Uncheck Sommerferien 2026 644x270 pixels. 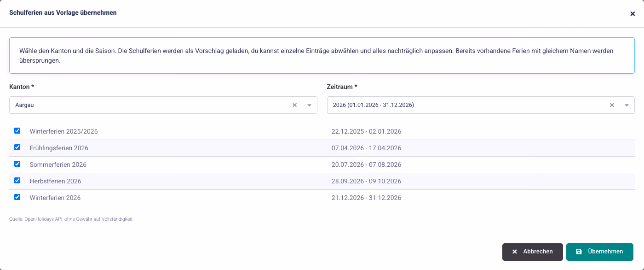click(x=17, y=164)
